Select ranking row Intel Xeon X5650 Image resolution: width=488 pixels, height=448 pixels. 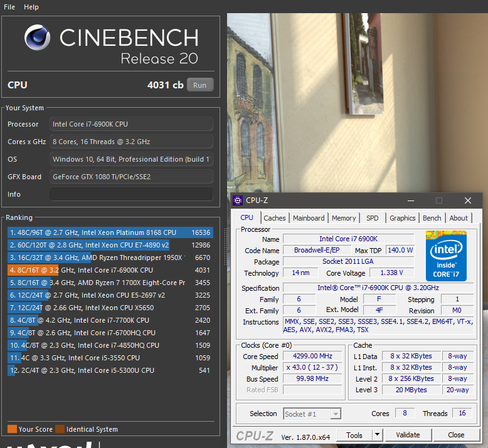[110, 308]
